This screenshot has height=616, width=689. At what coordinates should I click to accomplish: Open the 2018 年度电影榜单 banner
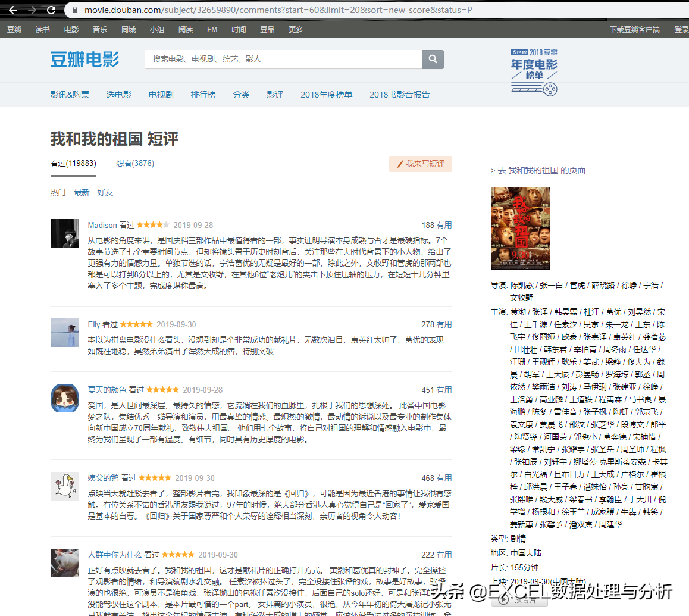[534, 72]
